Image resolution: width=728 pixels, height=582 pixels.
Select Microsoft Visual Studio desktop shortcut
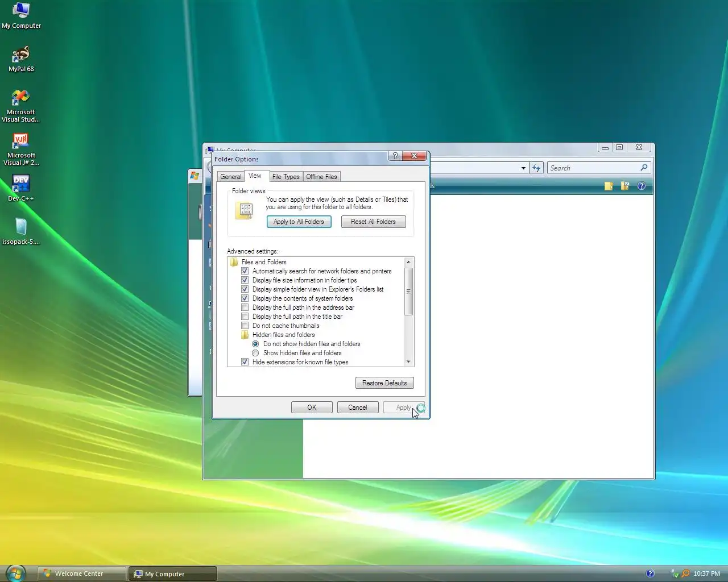[21, 106]
